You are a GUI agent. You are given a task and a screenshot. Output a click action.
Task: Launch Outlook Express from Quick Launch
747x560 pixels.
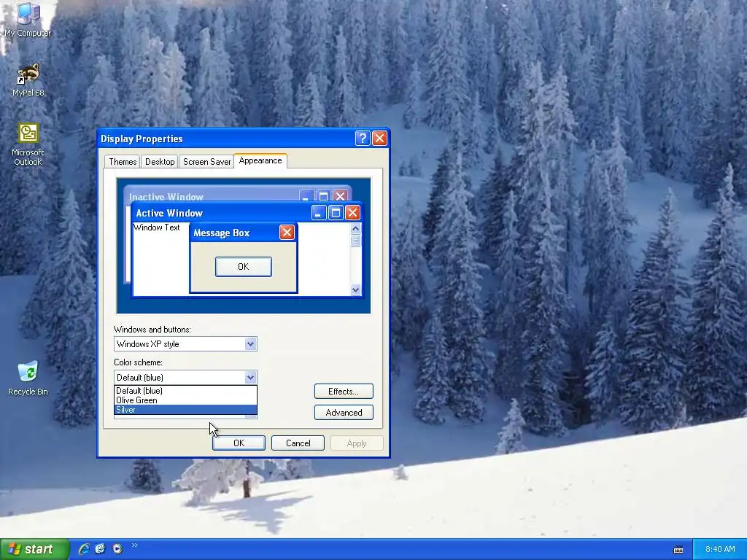pyautogui.click(x=100, y=548)
